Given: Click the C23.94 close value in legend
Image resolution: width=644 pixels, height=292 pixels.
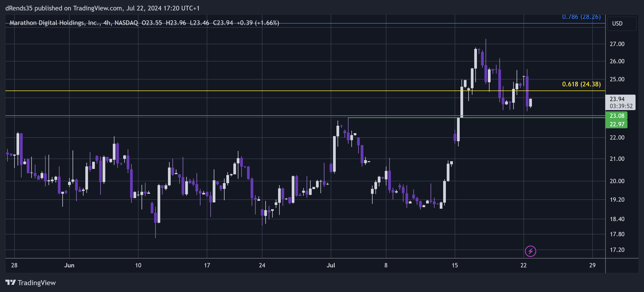Looking at the screenshot, I should [x=223, y=23].
